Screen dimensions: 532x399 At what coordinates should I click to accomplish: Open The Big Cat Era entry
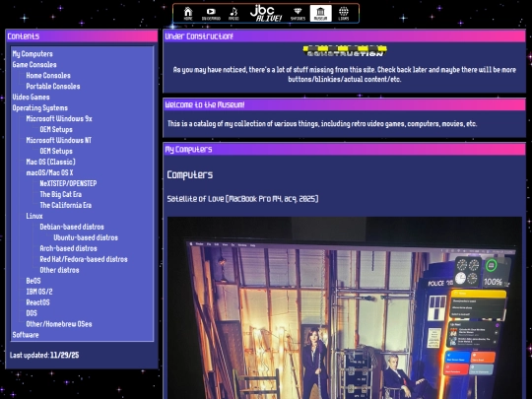(x=61, y=194)
